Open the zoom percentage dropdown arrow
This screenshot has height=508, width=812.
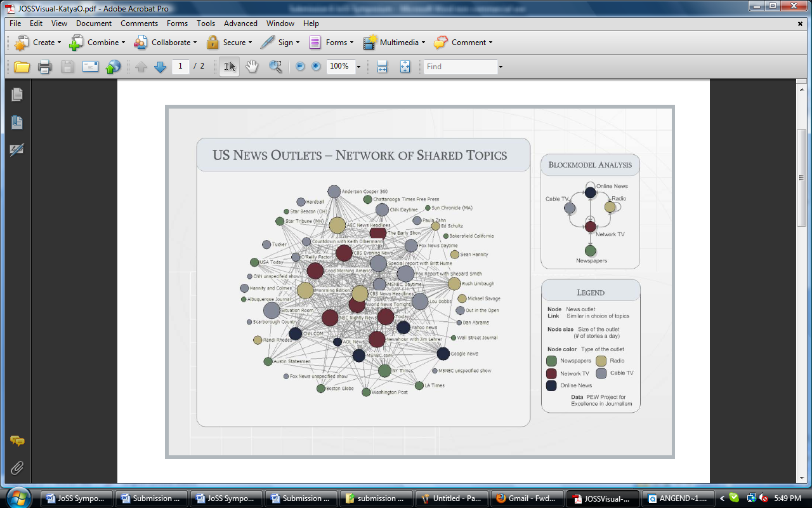point(358,67)
